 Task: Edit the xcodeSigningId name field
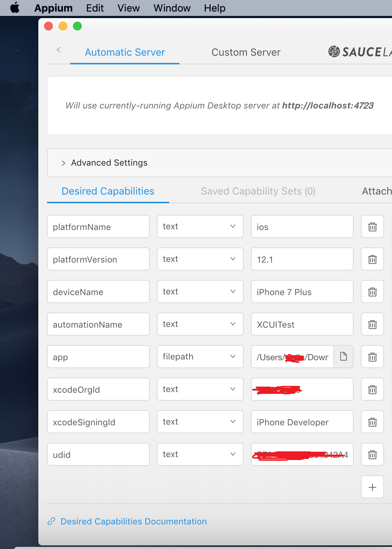coord(98,422)
